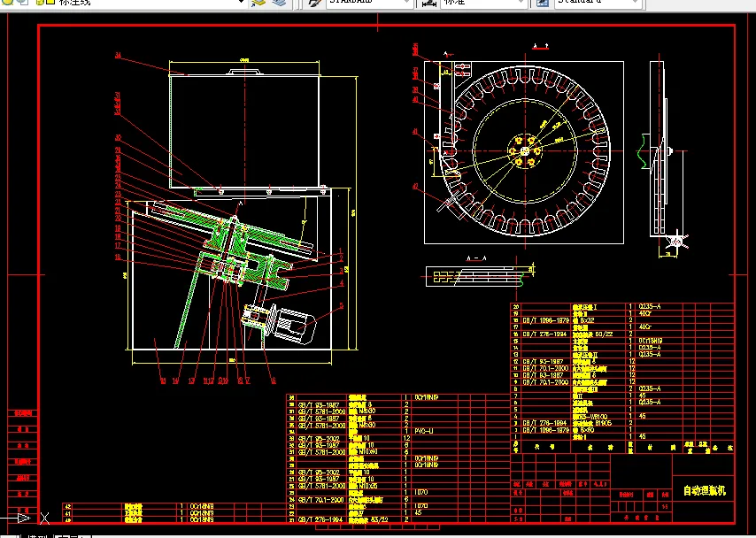Select Q235-A material in row 20
Image resolution: width=756 pixels, height=538 pixels.
point(650,306)
